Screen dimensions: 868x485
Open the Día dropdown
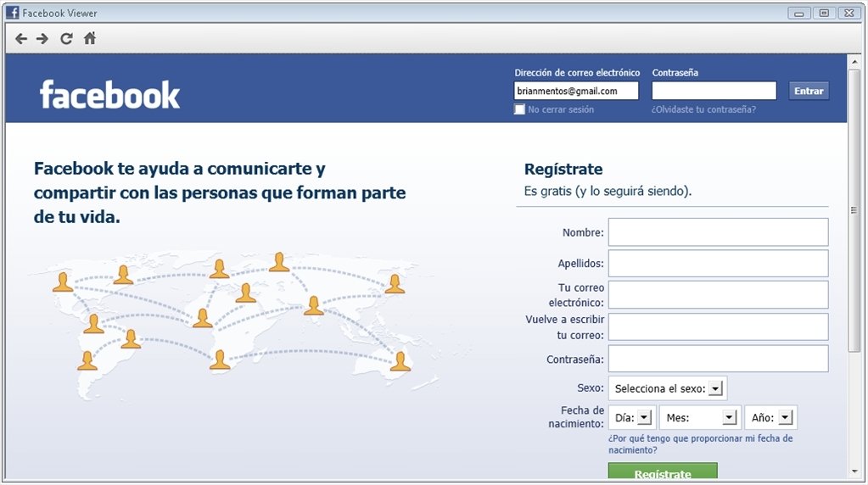point(632,417)
